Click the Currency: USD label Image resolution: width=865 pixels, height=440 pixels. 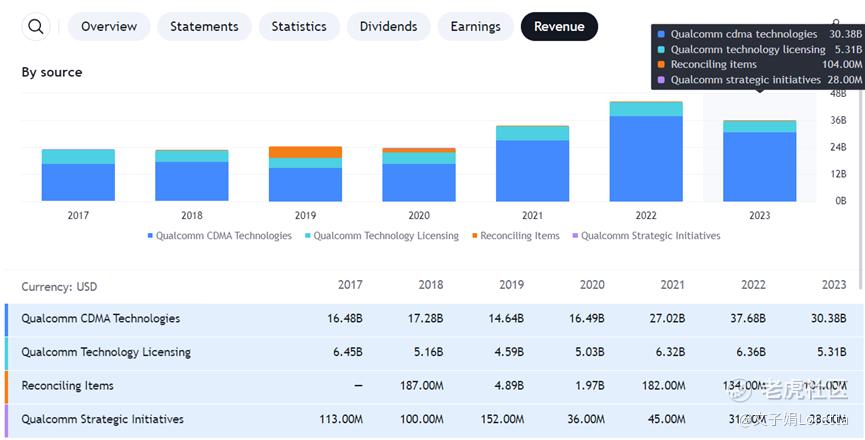tap(59, 287)
